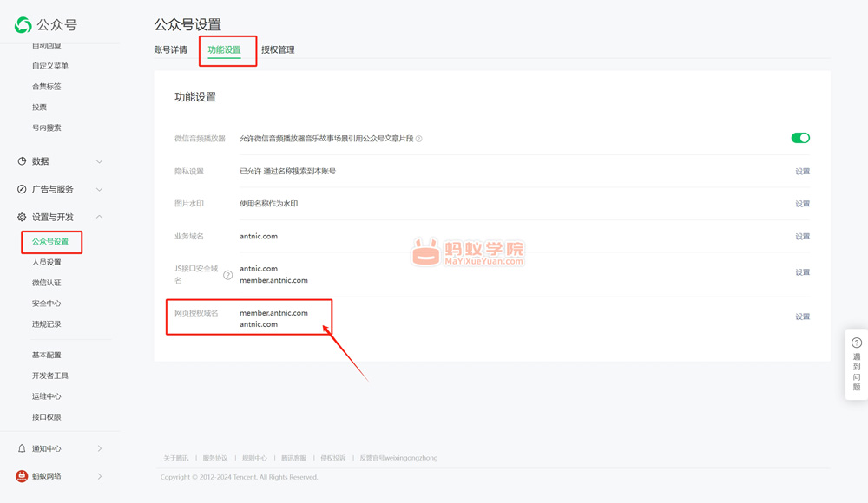This screenshot has width=868, height=503.
Task: Expand the 广告与服务 menu chevron
Action: (x=99, y=189)
